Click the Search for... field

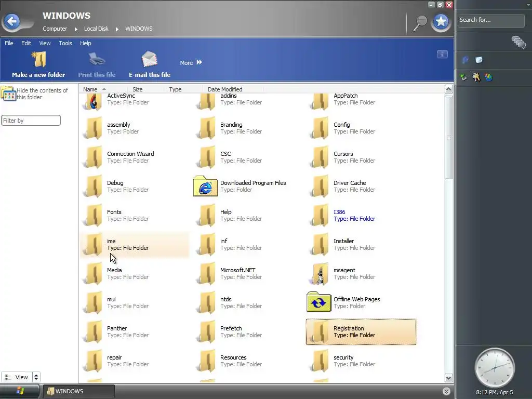point(490,20)
